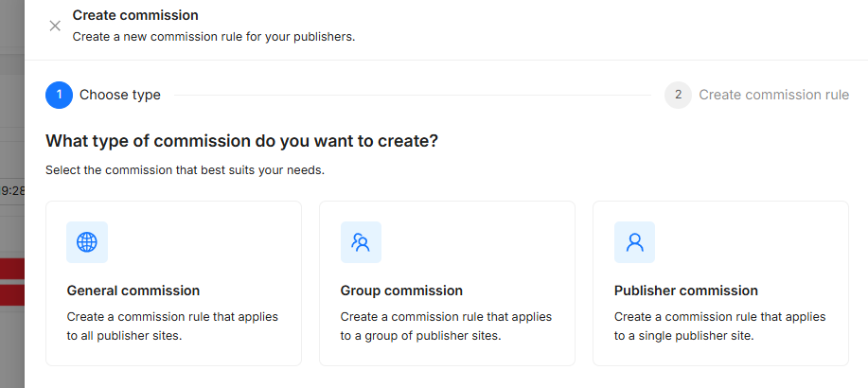This screenshot has height=388, width=868.
Task: Click the group people icon
Action: (361, 242)
